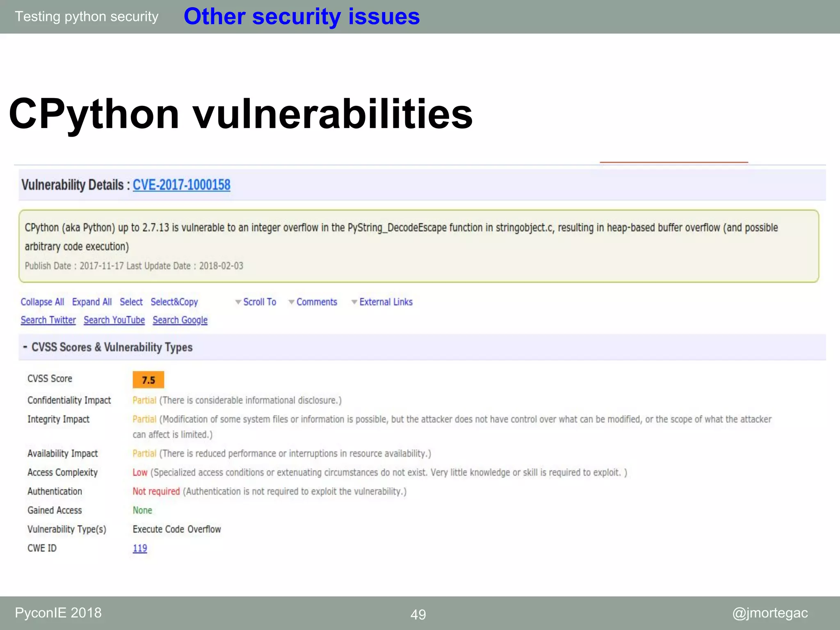Image resolution: width=840 pixels, height=630 pixels.
Task: Open the CVE-2017-1000158 link
Action: click(x=181, y=185)
